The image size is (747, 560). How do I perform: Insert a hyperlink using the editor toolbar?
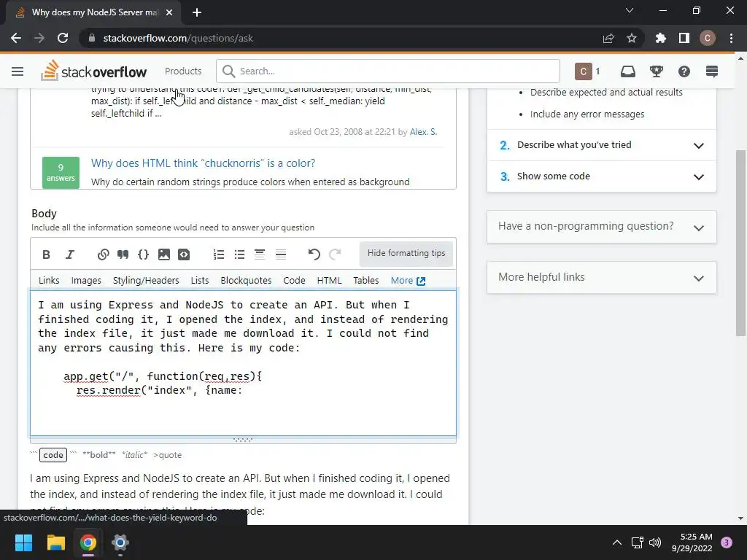point(103,254)
